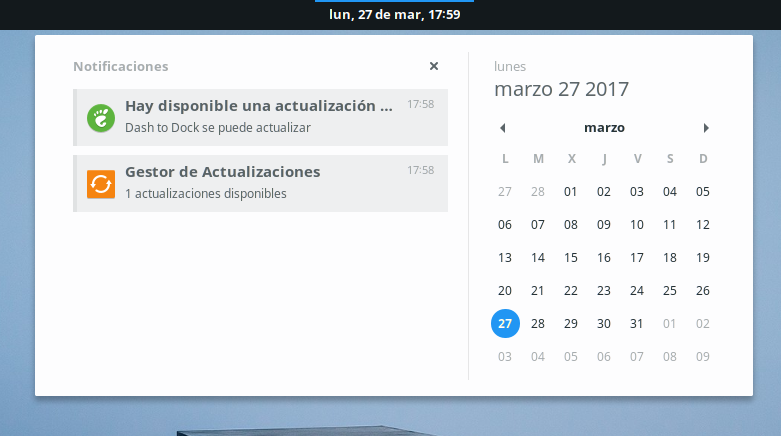781x436 pixels.
Task: Clear notifications with the X button
Action: (x=434, y=66)
